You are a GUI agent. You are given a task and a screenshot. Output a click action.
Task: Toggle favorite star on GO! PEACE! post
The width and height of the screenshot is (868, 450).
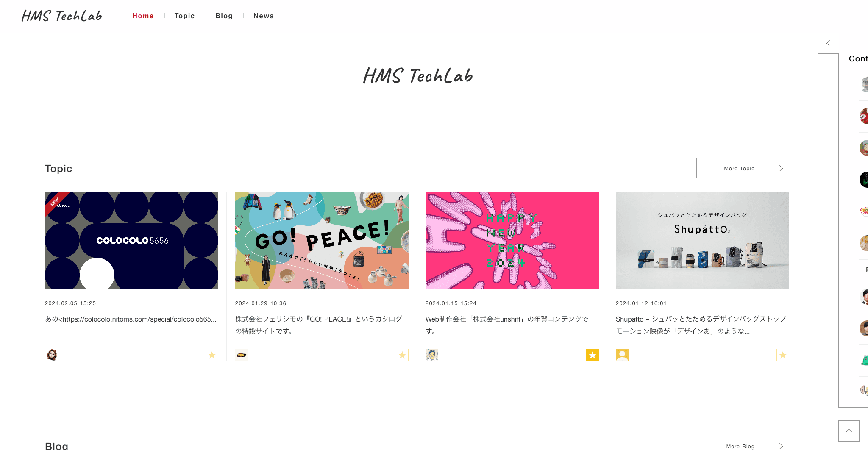click(402, 355)
